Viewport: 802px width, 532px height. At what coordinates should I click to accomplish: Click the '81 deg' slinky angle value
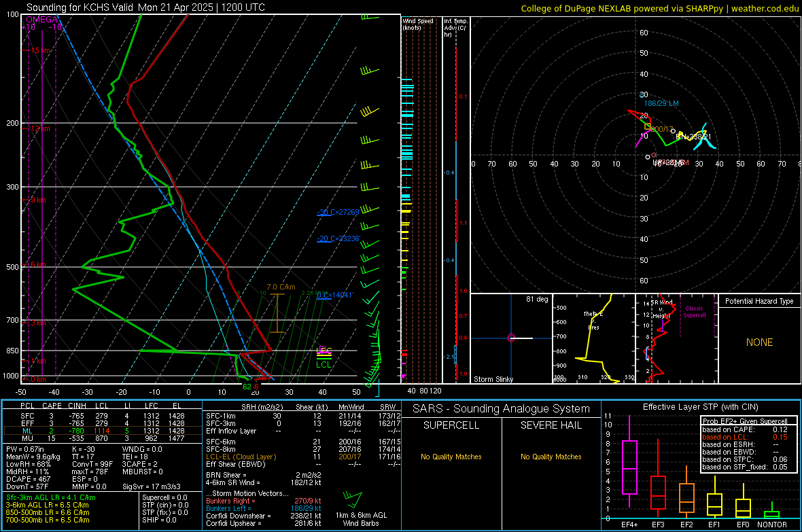[537, 299]
